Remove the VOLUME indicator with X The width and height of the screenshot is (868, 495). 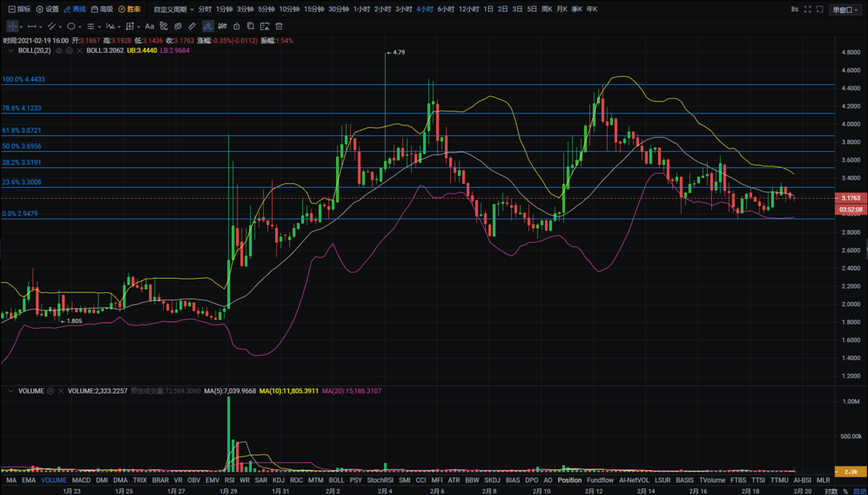61,391
